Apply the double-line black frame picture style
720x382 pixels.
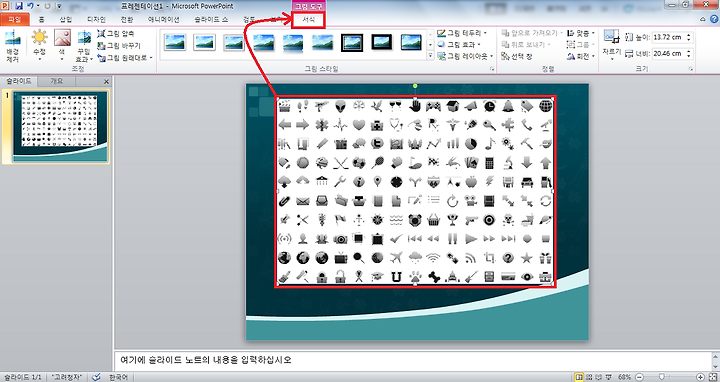pyautogui.click(x=352, y=42)
